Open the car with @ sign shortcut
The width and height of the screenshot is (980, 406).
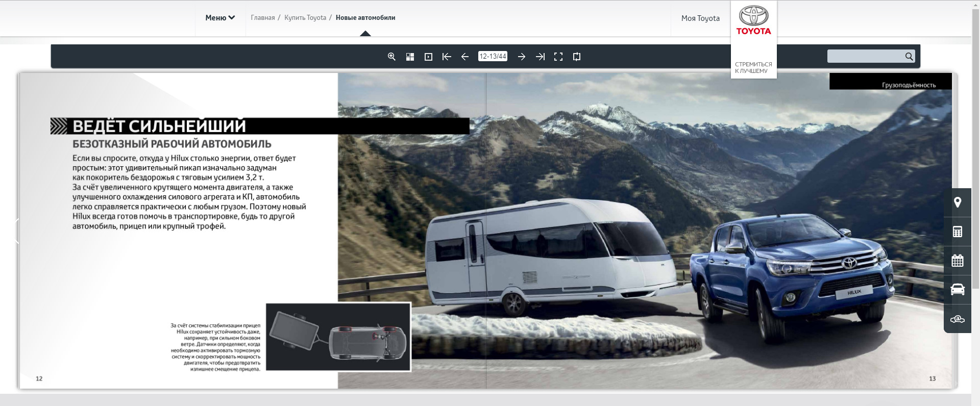coord(958,319)
